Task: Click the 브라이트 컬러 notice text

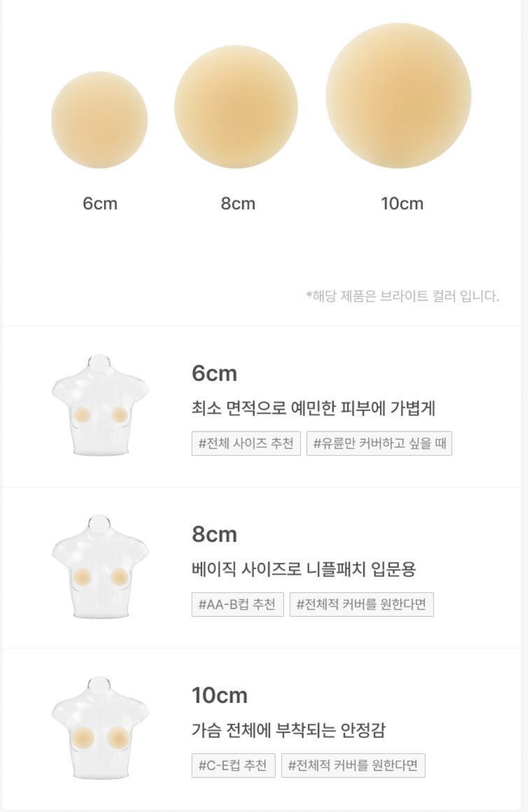Action: tap(403, 296)
